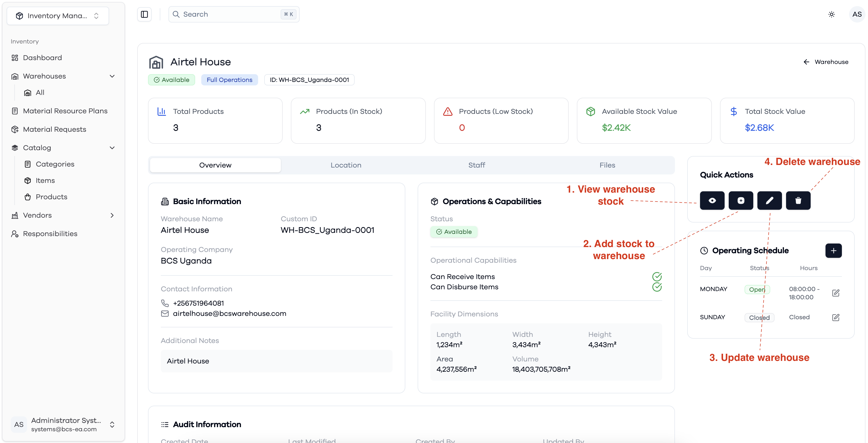The width and height of the screenshot is (868, 443).
Task: Edit the SUNDAY schedule row
Action: click(x=836, y=317)
